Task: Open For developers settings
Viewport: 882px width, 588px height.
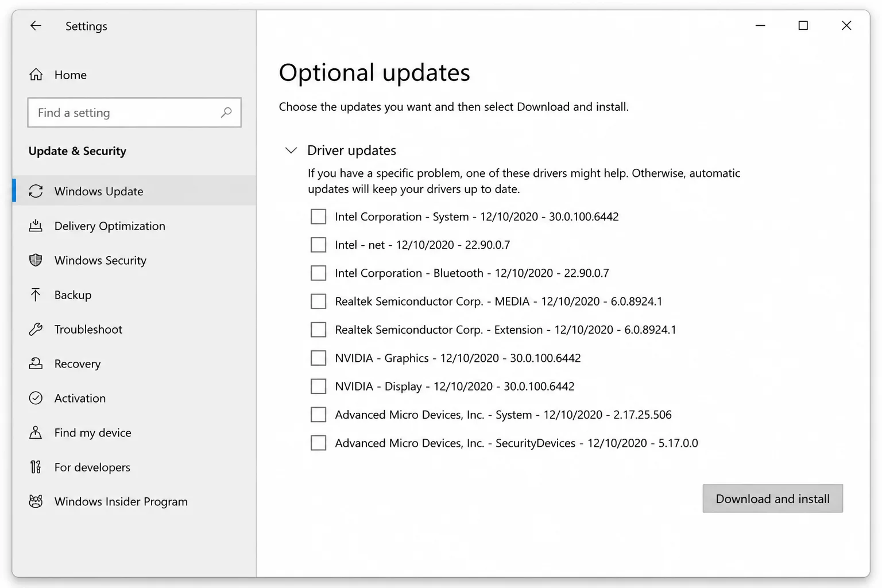Action: (134, 467)
